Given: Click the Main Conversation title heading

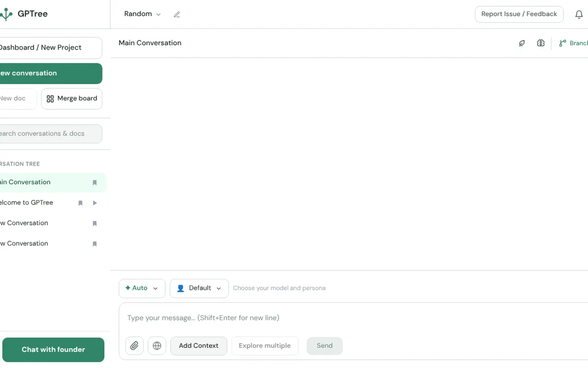Looking at the screenshot, I should tap(150, 43).
